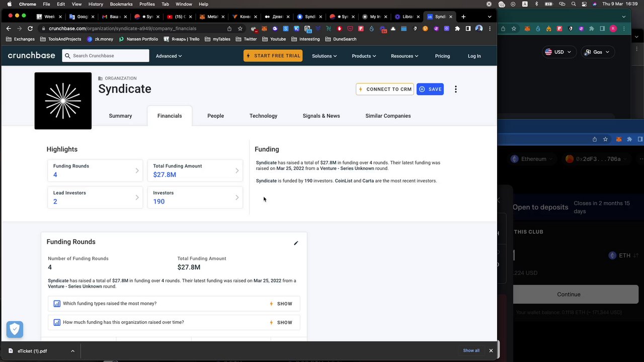This screenshot has height=362, width=644.
Task: Open Funding Rounds highlight card
Action: click(x=95, y=170)
